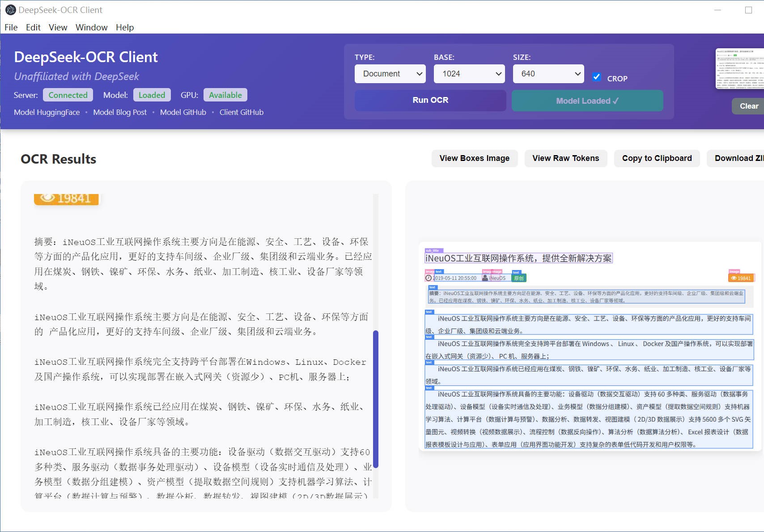Click the orange eye 19841 badge in the OCR text panel

(66, 198)
